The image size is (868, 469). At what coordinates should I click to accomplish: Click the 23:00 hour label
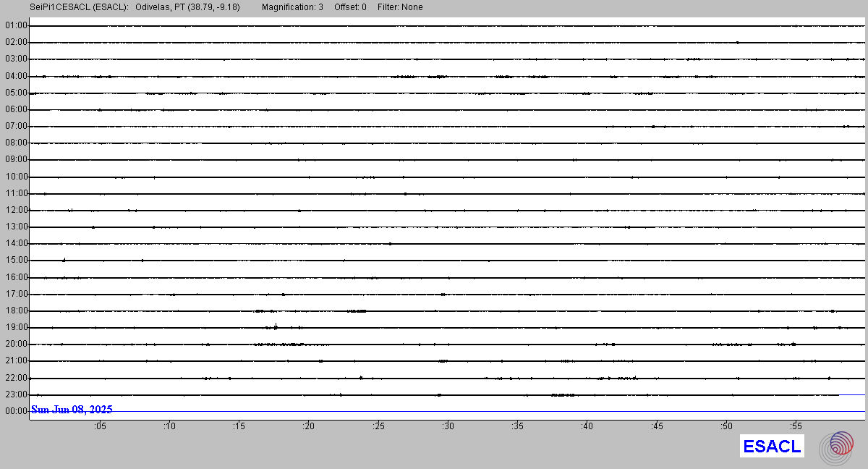pos(16,394)
